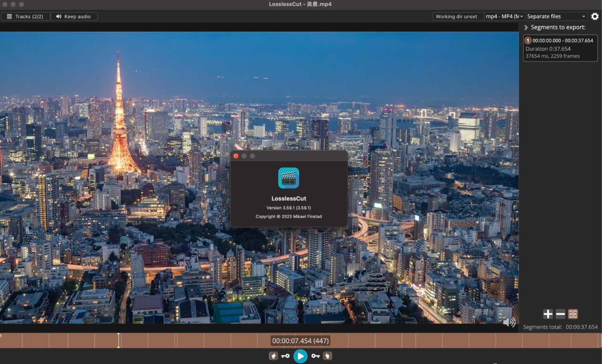Remove the current segment with the minus icon
The image size is (602, 364).
(x=561, y=314)
